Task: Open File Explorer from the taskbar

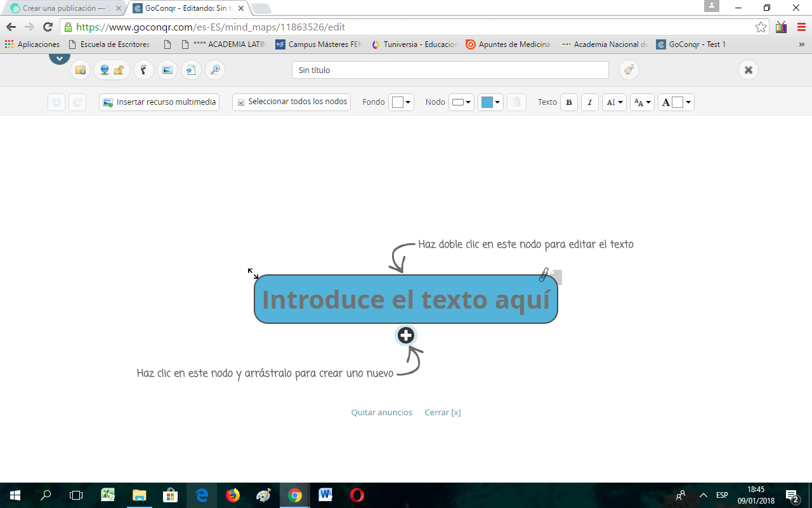Action: pyautogui.click(x=139, y=495)
